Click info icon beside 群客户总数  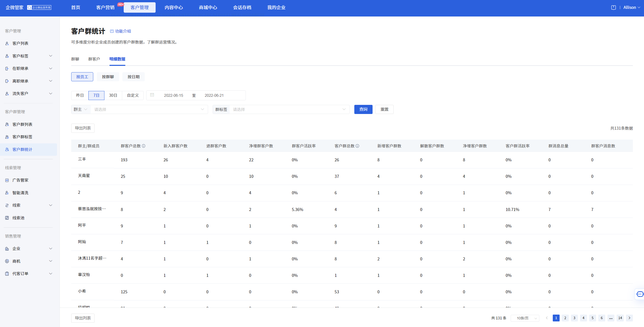point(144,146)
